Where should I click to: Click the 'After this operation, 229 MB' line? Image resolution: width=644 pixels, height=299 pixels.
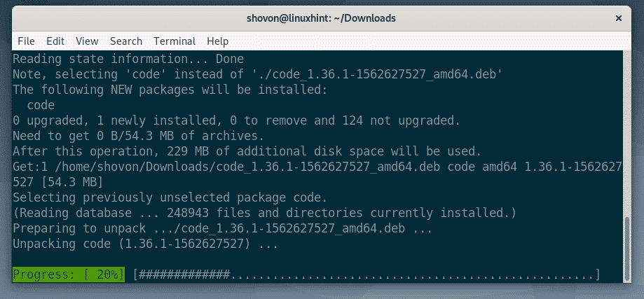click(x=245, y=151)
